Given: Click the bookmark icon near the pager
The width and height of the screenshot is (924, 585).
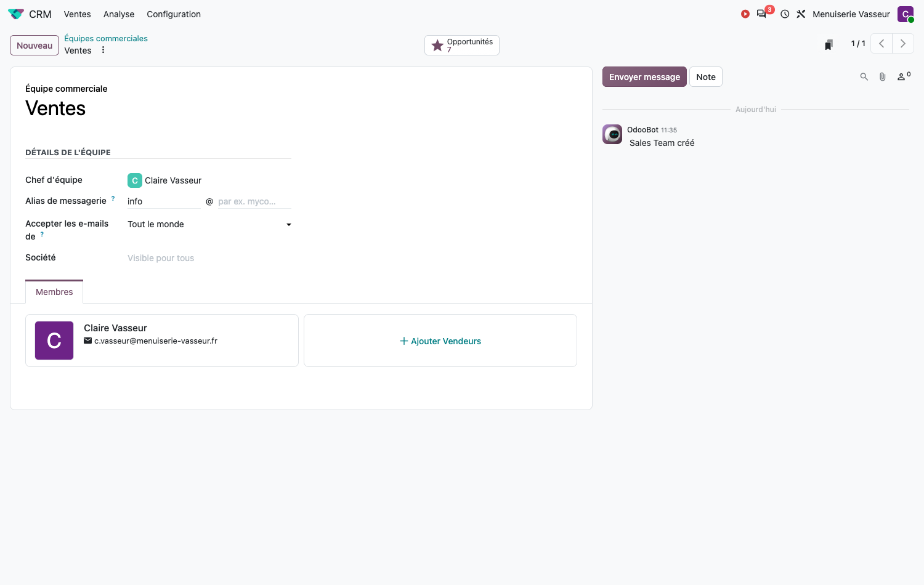Looking at the screenshot, I should [x=829, y=44].
